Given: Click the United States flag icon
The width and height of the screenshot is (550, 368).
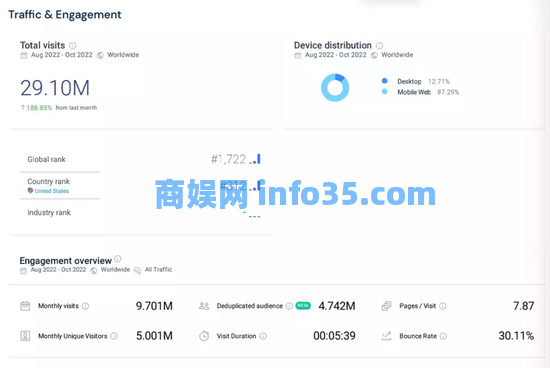Looking at the screenshot, I should click(31, 190).
